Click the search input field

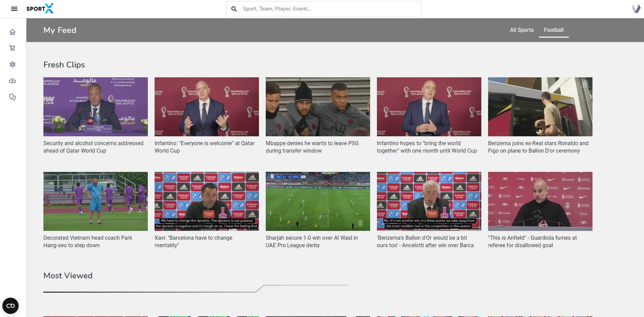pos(322,9)
